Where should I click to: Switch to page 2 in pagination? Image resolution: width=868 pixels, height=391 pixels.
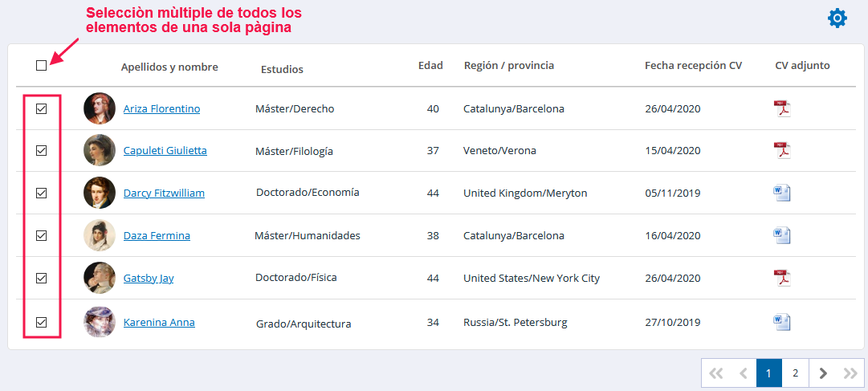point(796,373)
